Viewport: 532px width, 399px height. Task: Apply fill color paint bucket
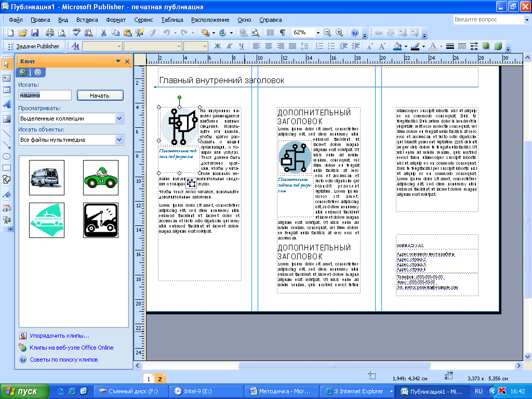tap(398, 46)
